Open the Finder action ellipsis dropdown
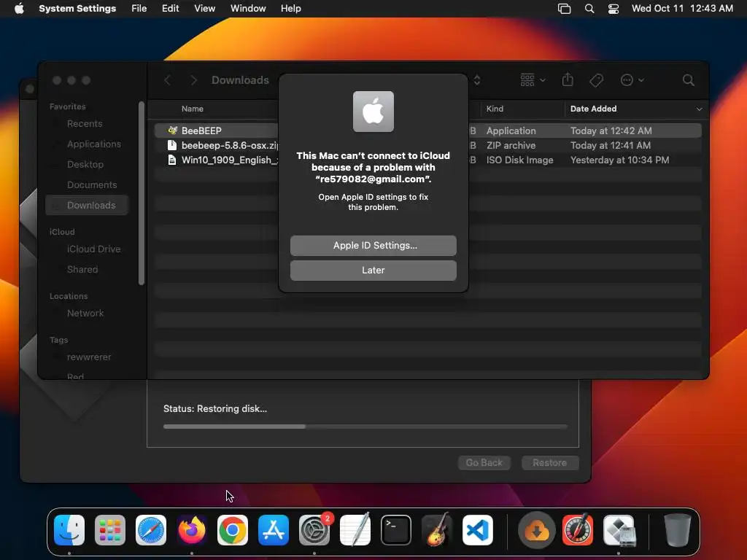This screenshot has width=747, height=560. click(x=632, y=80)
